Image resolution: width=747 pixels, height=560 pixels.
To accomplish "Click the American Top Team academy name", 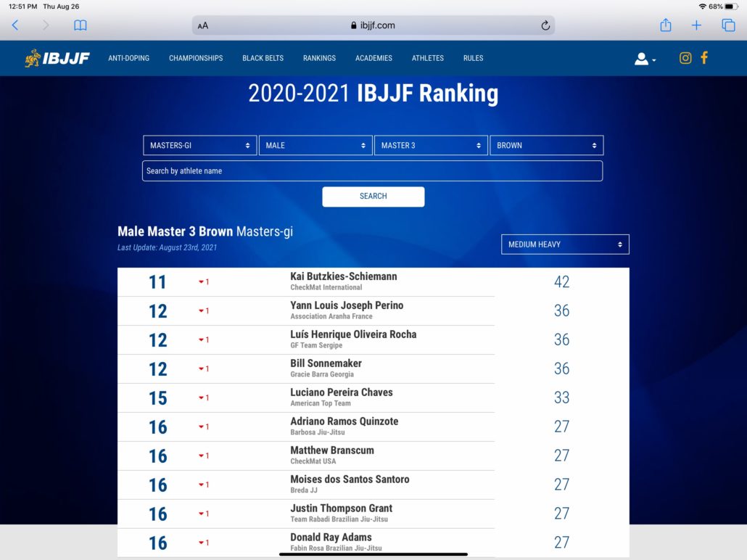I will click(321, 403).
